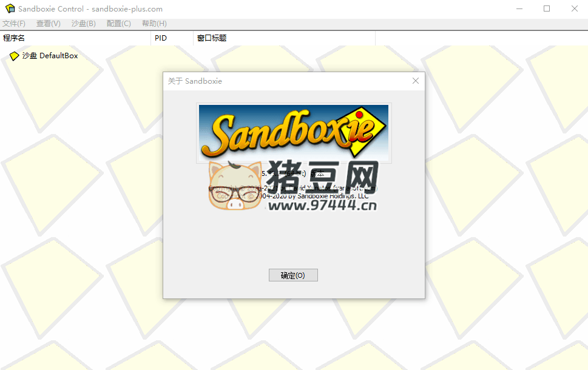This screenshot has height=370, width=588.
Task: Minimize the Sandboxie Control window
Action: click(519, 8)
